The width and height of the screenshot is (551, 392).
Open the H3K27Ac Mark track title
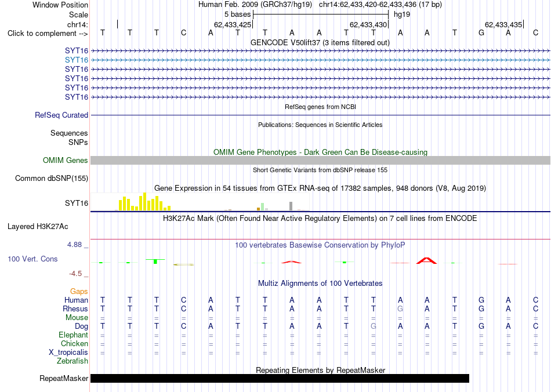[320, 219]
